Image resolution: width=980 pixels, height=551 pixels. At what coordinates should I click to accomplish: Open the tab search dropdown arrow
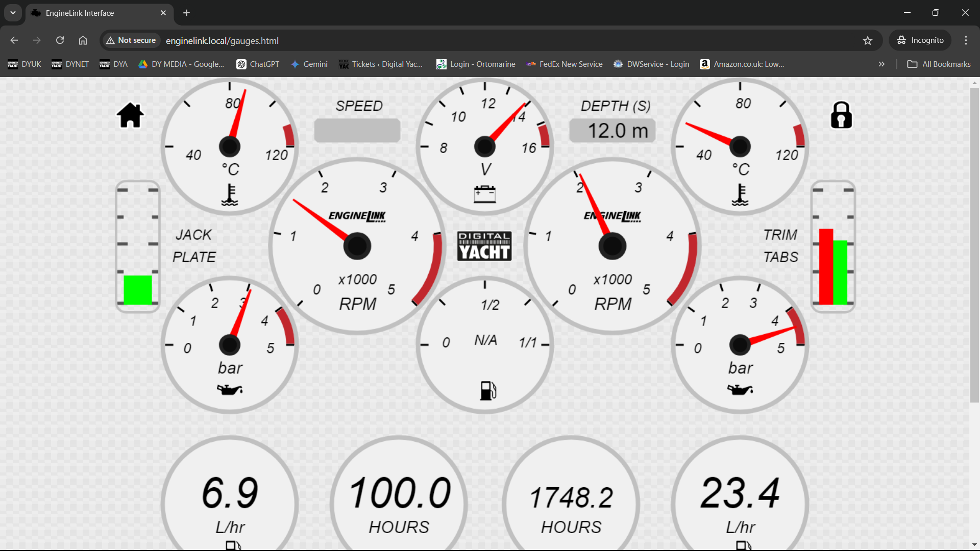tap(13, 13)
